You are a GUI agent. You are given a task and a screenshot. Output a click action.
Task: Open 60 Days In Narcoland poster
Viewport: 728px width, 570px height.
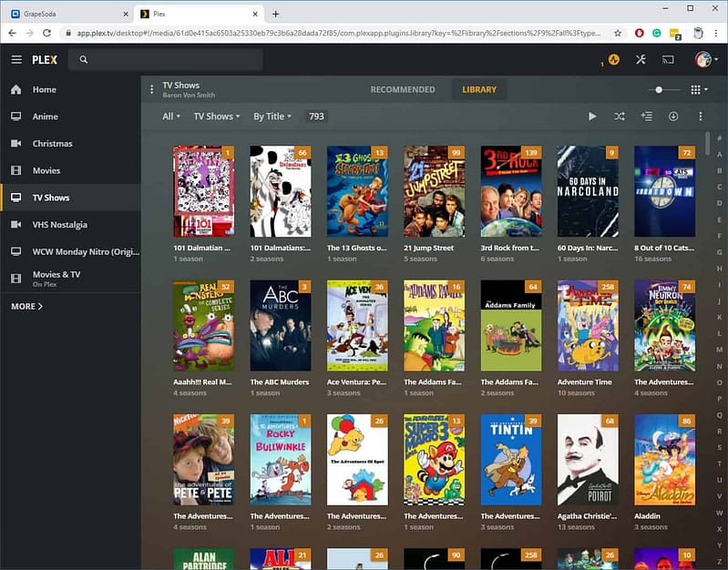(588, 191)
